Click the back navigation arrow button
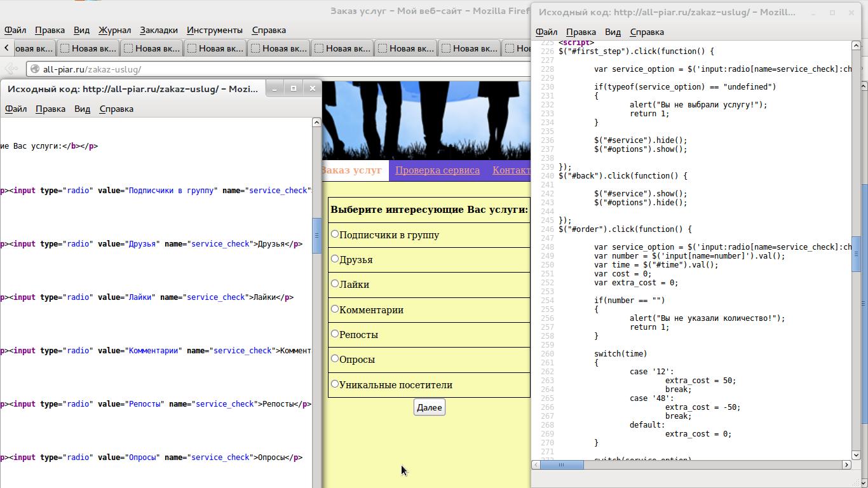868x488 pixels. point(11,69)
